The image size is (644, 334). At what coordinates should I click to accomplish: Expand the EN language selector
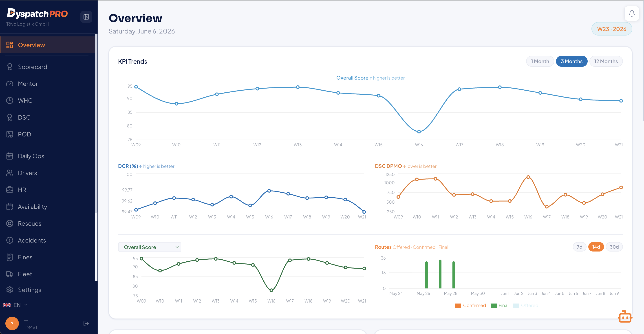(15, 305)
